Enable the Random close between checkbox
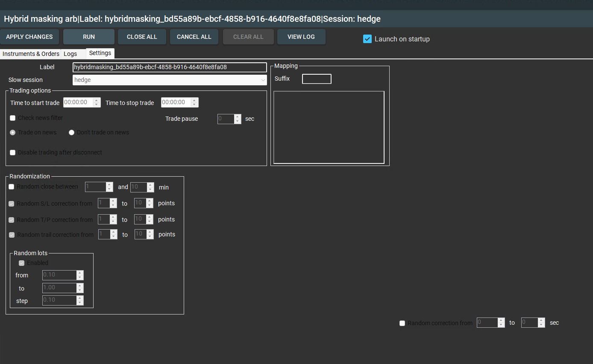 pyautogui.click(x=12, y=186)
